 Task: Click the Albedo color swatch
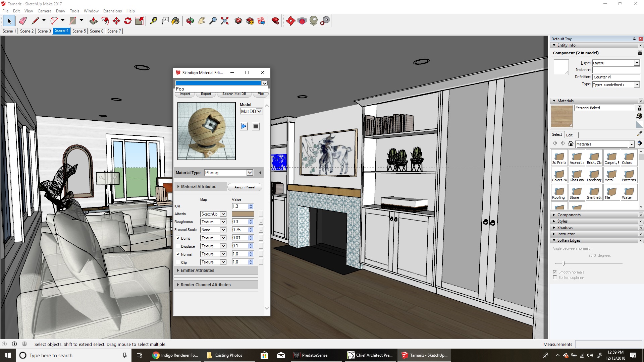(243, 214)
